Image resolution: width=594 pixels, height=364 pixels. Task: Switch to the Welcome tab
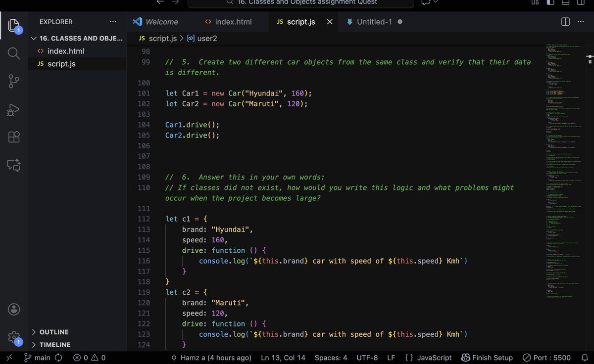coord(155,22)
